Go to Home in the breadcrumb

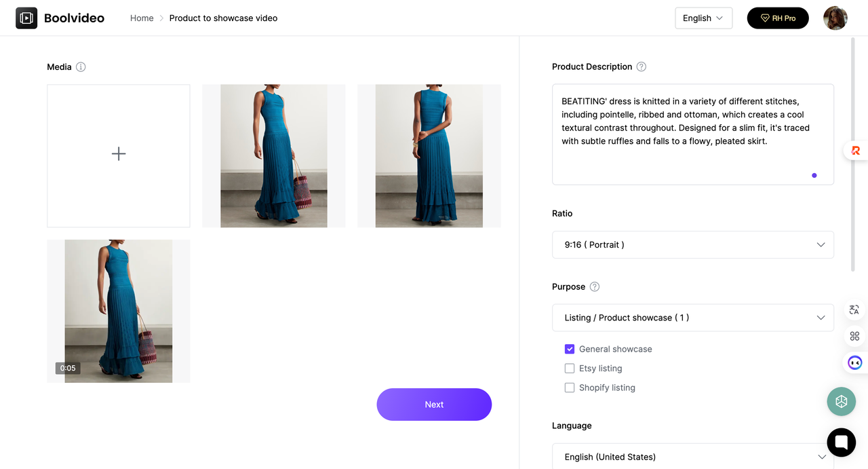tap(142, 18)
